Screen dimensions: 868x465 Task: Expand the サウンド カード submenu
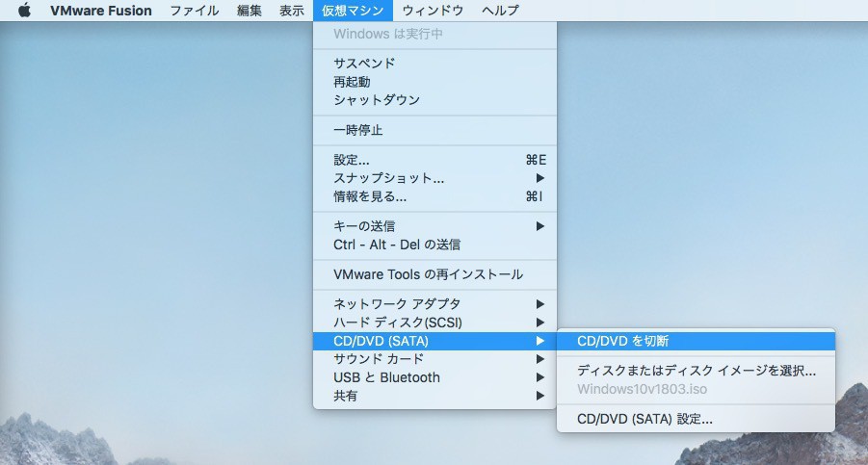click(434, 359)
